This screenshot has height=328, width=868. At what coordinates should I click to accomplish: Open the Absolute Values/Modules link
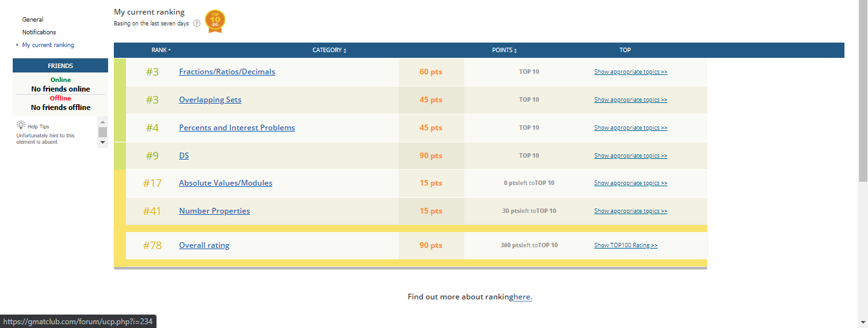(x=226, y=183)
